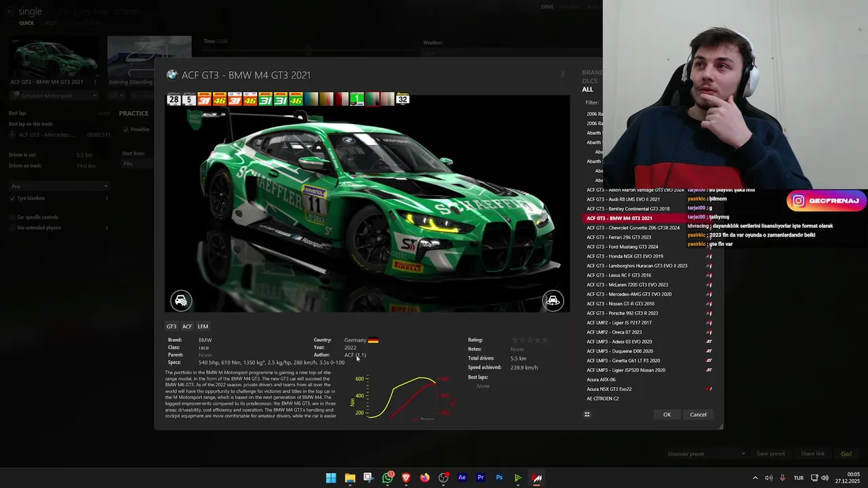
Task: Dismiss the dialog with Cancel
Action: (698, 415)
